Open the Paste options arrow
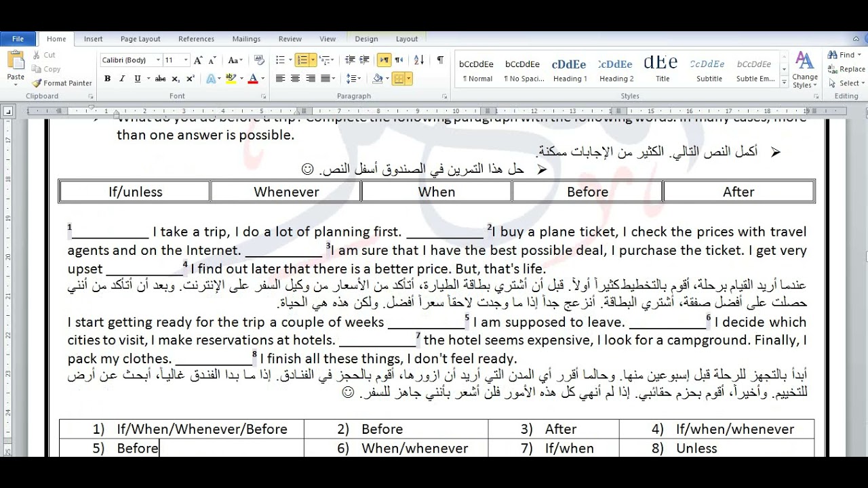Screen dimensions: 868x488 coord(16,85)
